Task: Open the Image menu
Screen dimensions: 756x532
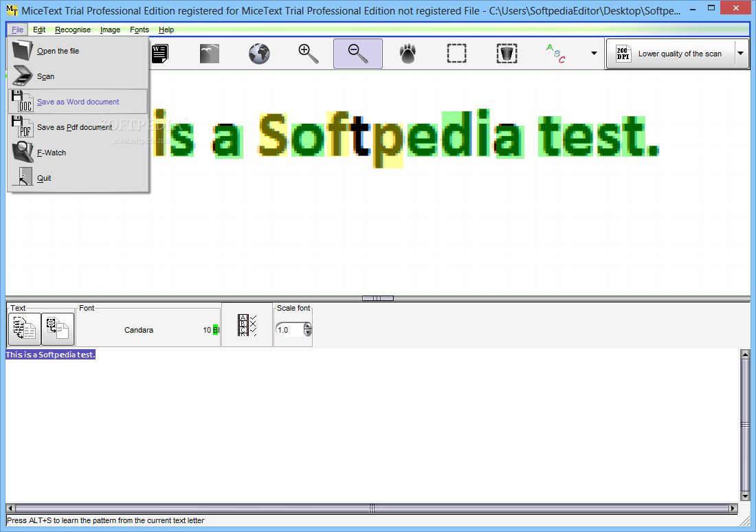Action: [110, 30]
